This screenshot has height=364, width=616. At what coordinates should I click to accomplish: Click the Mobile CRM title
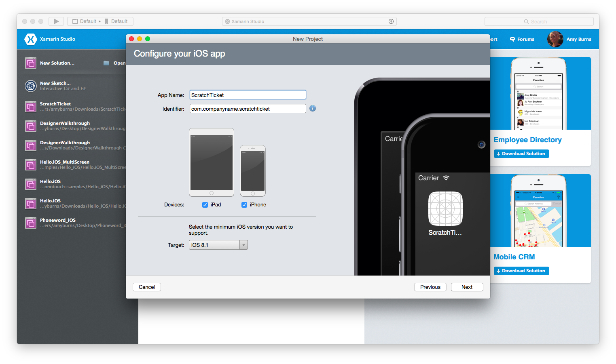(x=514, y=257)
